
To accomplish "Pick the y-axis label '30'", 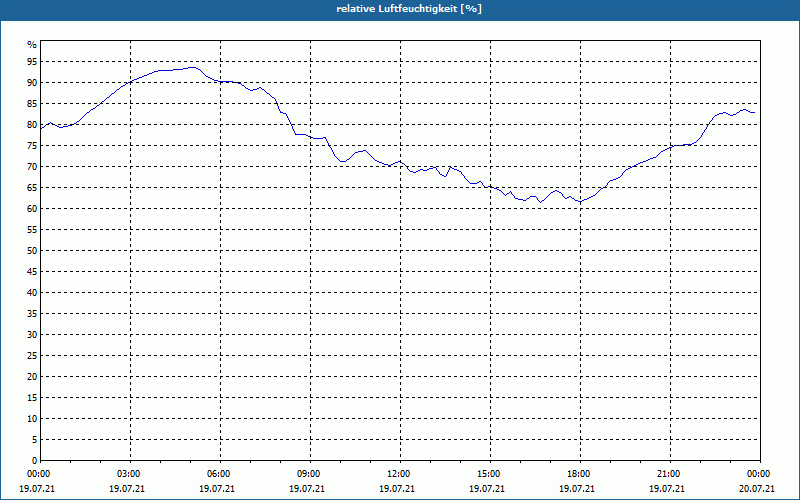I will (32, 335).
